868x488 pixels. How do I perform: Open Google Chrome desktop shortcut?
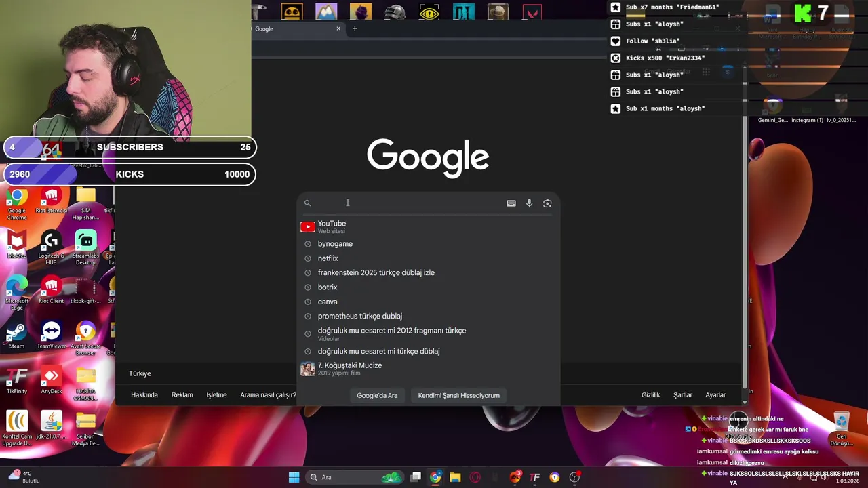click(x=17, y=204)
